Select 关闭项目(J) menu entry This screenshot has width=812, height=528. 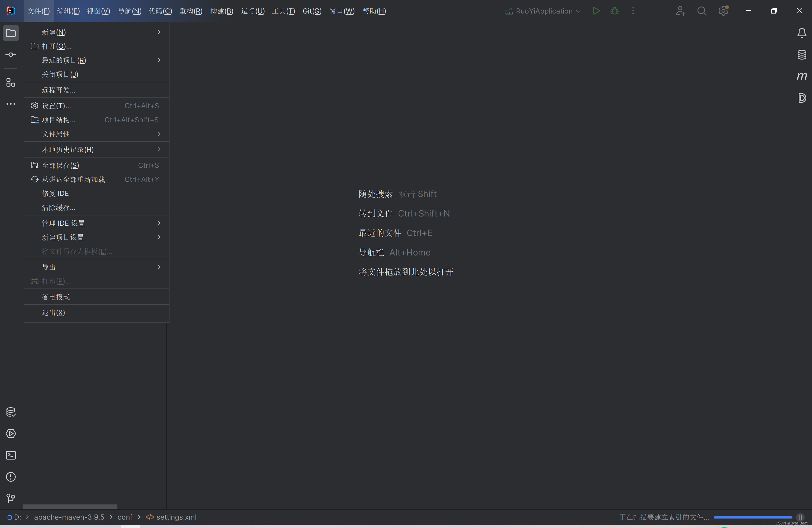pyautogui.click(x=97, y=74)
